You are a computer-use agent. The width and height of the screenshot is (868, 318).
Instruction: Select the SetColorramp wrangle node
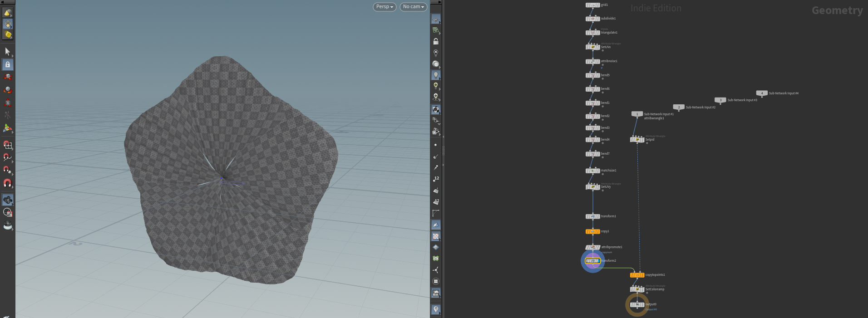tap(637, 289)
